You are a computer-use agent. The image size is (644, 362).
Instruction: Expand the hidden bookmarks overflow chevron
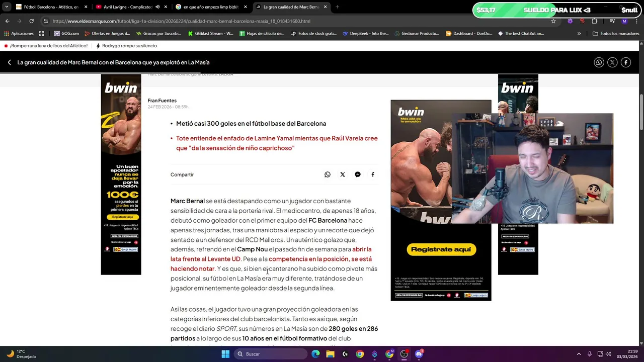pos(579,34)
